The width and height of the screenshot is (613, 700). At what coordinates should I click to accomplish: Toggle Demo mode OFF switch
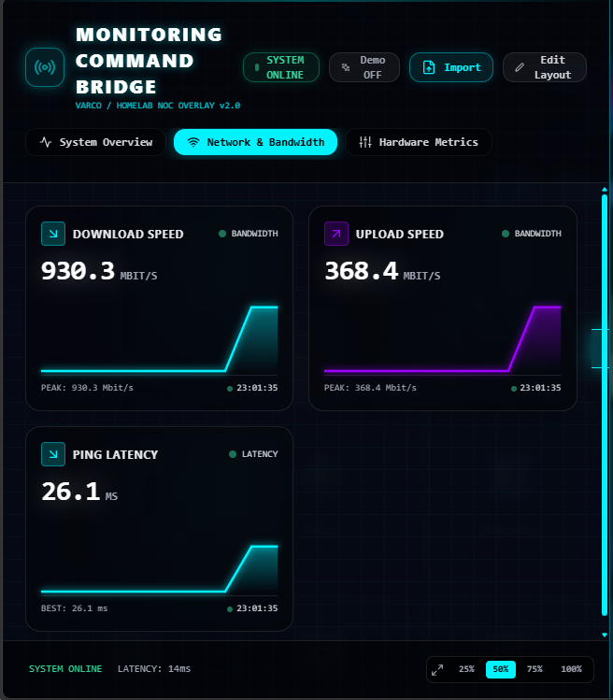tap(364, 67)
